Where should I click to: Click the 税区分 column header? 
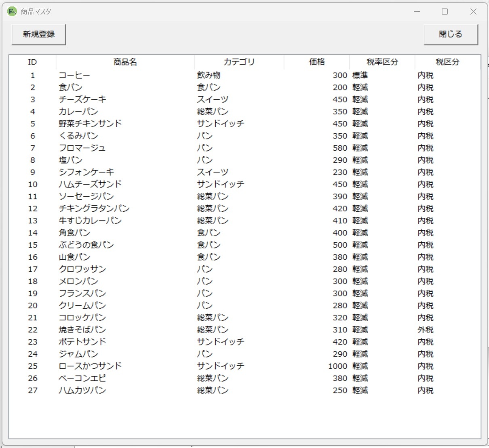click(447, 62)
